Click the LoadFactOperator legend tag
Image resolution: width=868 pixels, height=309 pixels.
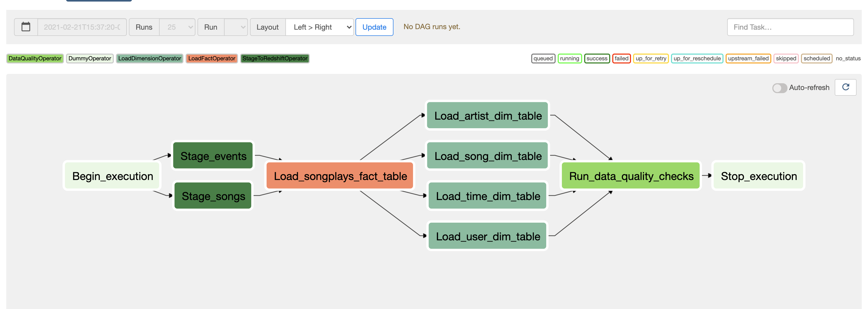[212, 58]
